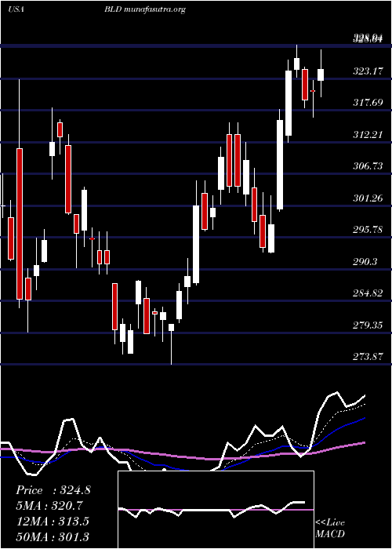Image resolution: width=392 pixels, height=549 pixels.
Task: Click inside the MACD inset chart
Action: coord(216,510)
